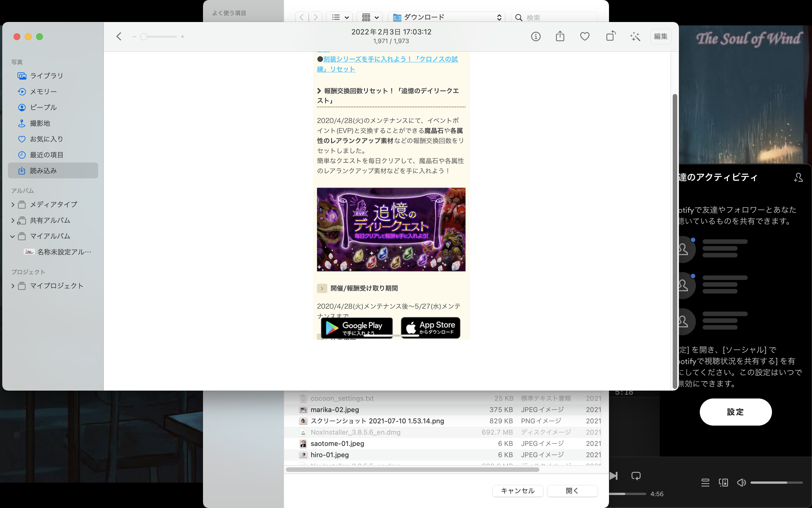Click Spotify playback progress bar
This screenshot has height=508, width=812.
click(627, 494)
